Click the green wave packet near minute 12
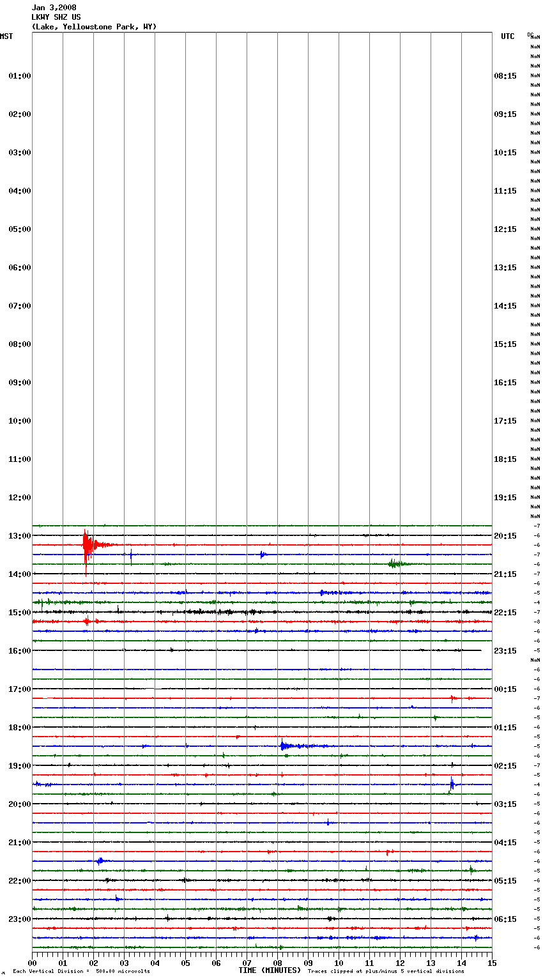Screen dimensions: 543x980 pos(395,563)
